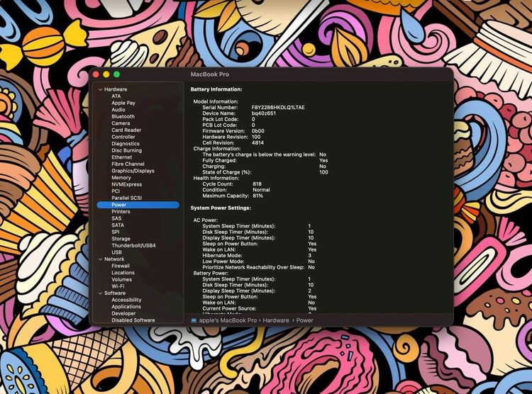This screenshot has height=394, width=532.
Task: Click the highlighted Power sidebar item
Action: [x=118, y=205]
